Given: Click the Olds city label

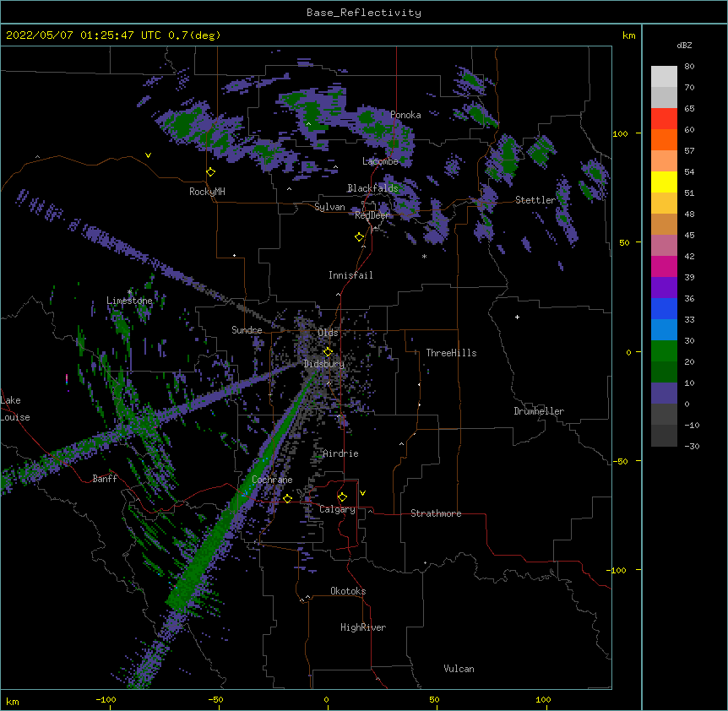Looking at the screenshot, I should tap(328, 333).
